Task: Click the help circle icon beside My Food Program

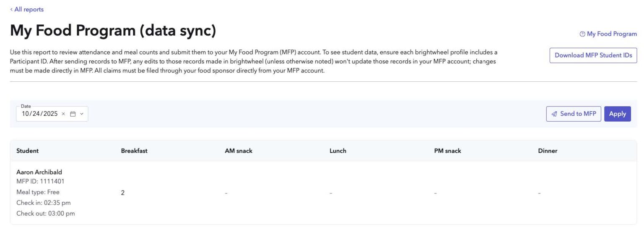Action: [x=582, y=34]
